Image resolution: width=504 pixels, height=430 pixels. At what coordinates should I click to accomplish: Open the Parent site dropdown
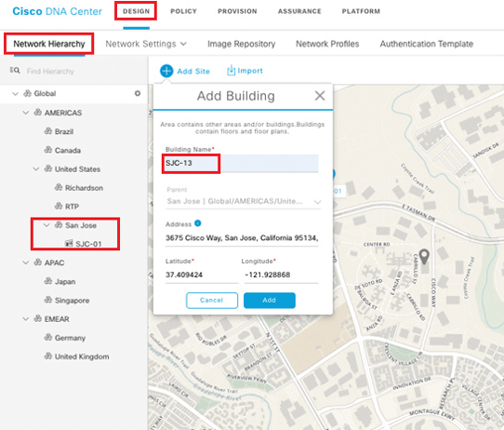pos(244,201)
